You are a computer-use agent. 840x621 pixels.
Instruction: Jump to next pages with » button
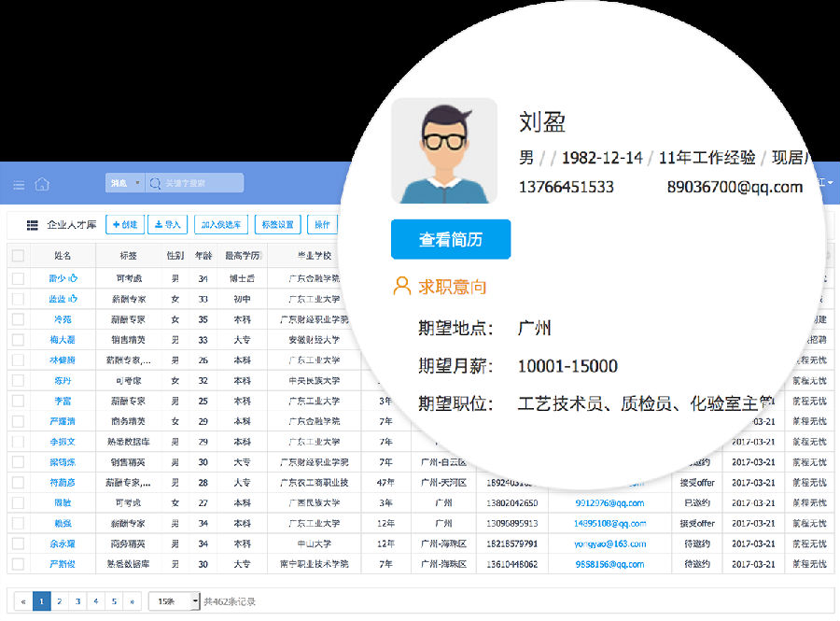[x=133, y=601]
